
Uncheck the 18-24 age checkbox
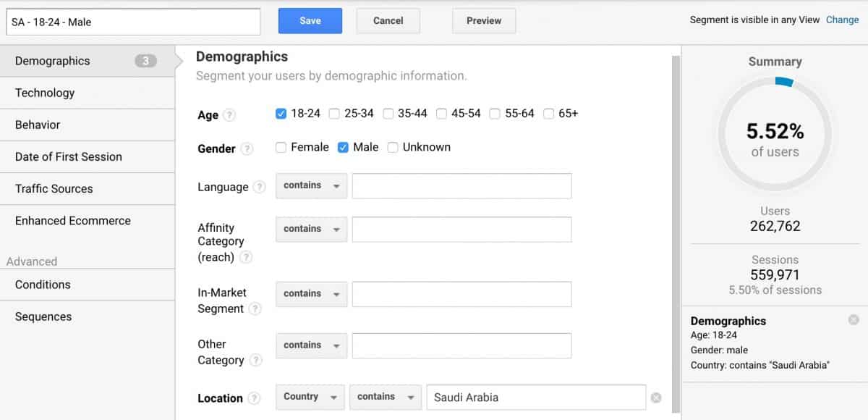pos(281,114)
